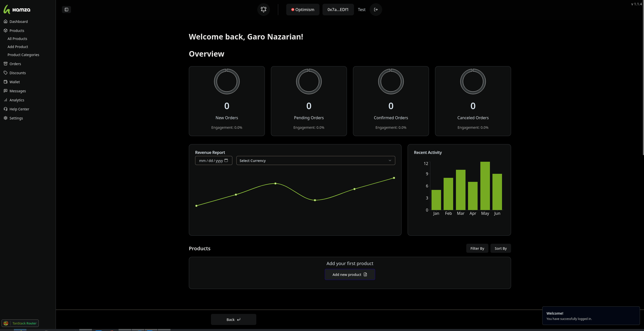Open the Sort By menu

[x=500, y=248]
